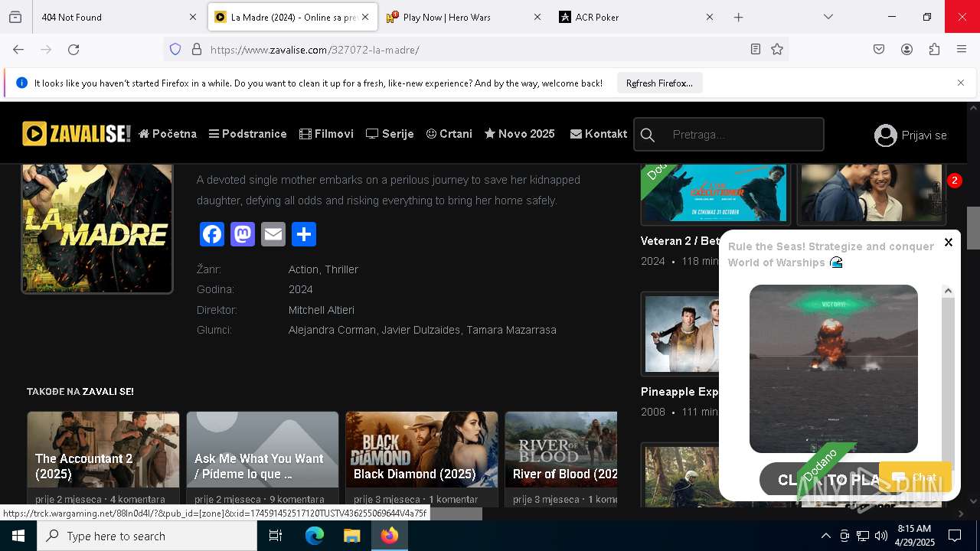Open the Veteran 2 movie thumbnail
Image resolution: width=980 pixels, height=551 pixels.
(715, 194)
